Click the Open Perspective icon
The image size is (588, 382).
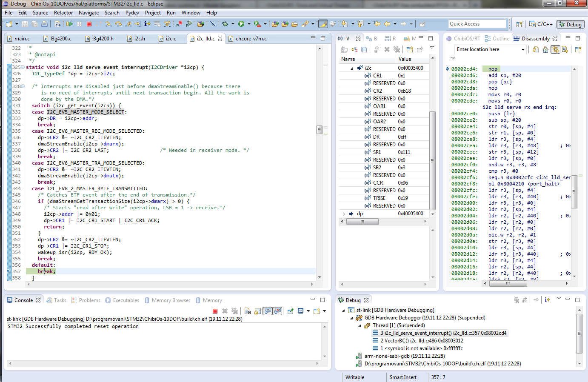click(x=519, y=24)
